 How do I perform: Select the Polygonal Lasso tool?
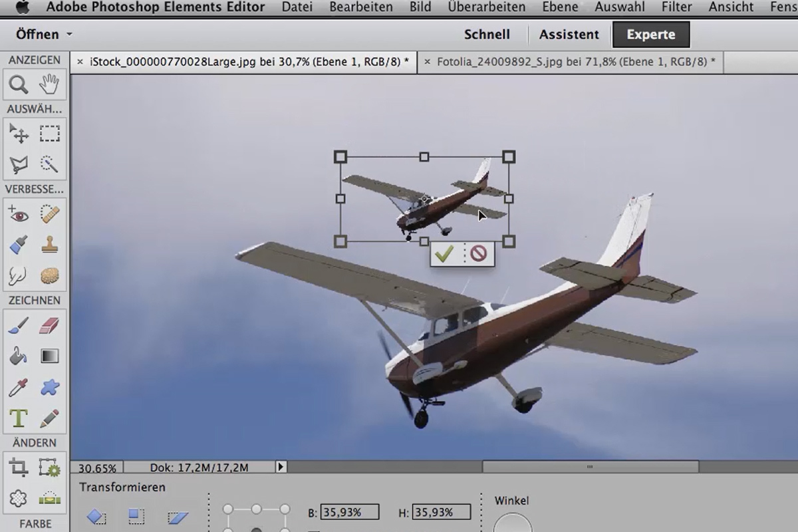coord(19,164)
